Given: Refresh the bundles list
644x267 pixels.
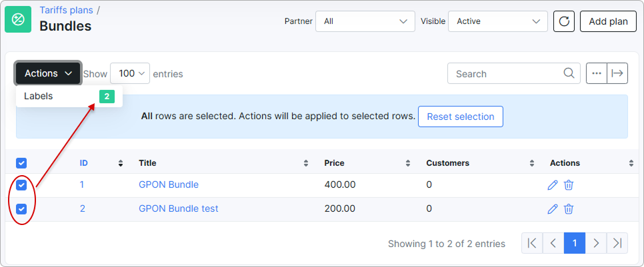Looking at the screenshot, I should tap(564, 21).
